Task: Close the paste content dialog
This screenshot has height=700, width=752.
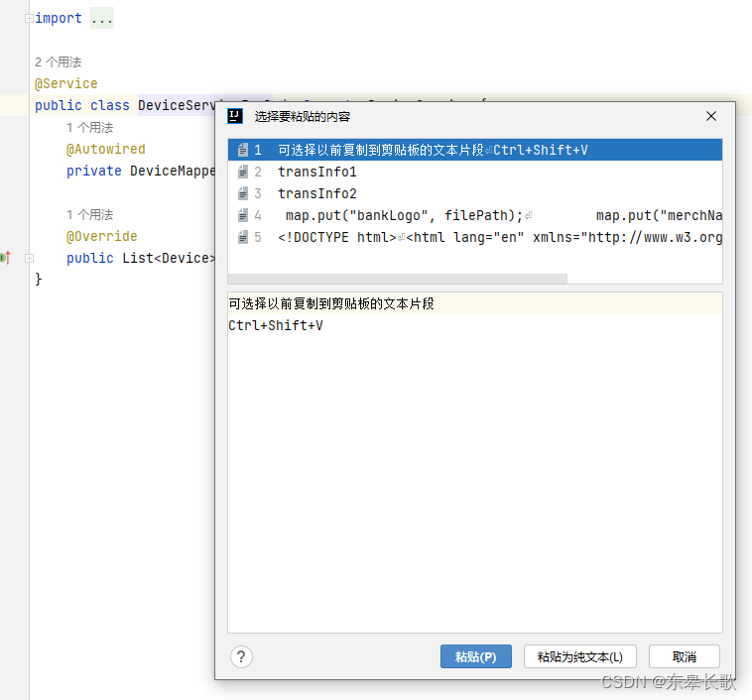Action: click(711, 116)
